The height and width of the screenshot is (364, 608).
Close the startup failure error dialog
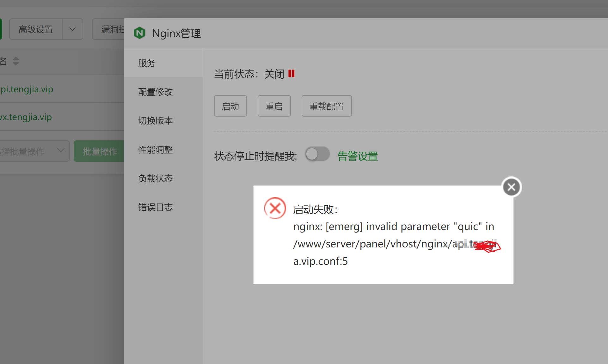(512, 187)
